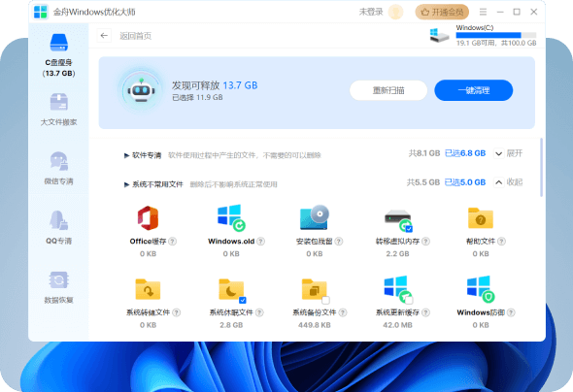Image resolution: width=573 pixels, height=392 pixels.
Task: Expand the 软件专清 section with 展开
Action: click(x=508, y=153)
